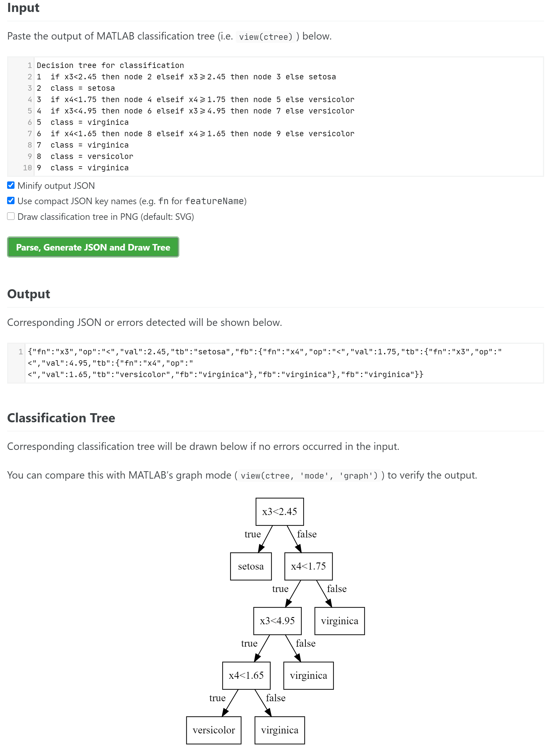The image size is (560, 755).
Task: Click the versicolor leaf node
Action: 214,730
